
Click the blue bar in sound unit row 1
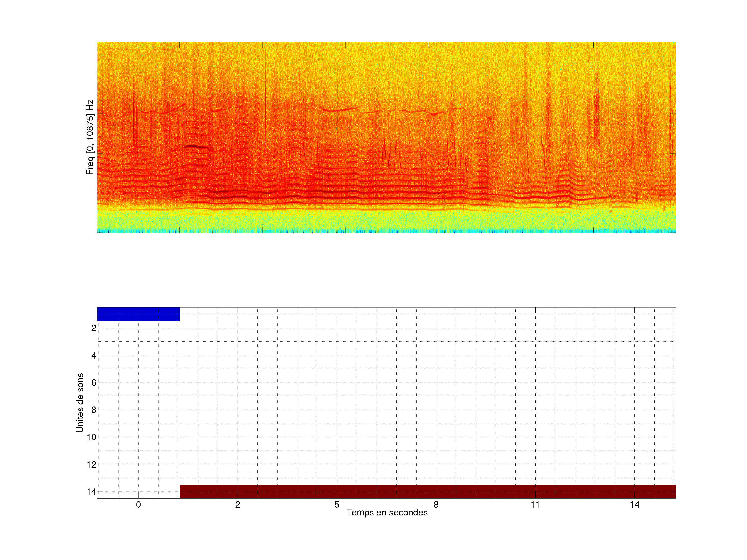tap(138, 314)
